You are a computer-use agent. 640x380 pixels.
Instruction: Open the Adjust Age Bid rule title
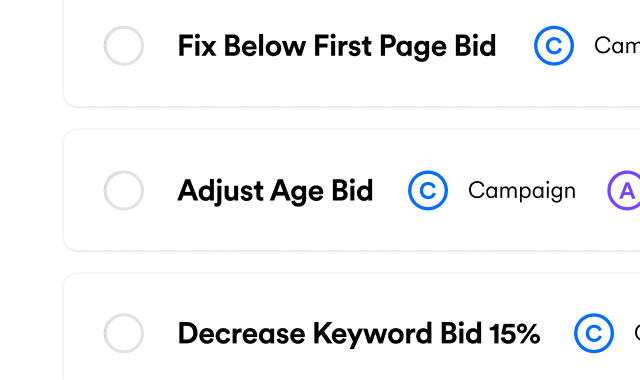click(276, 191)
